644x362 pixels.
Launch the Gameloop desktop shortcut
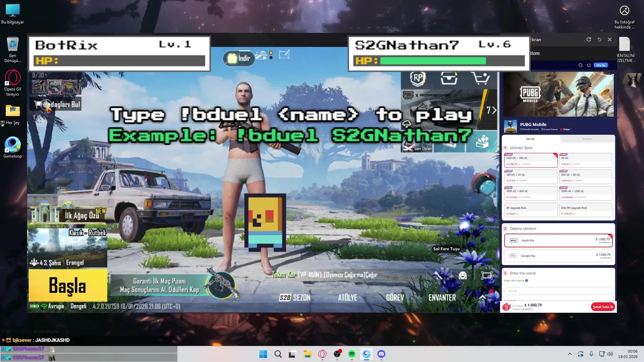click(13, 148)
